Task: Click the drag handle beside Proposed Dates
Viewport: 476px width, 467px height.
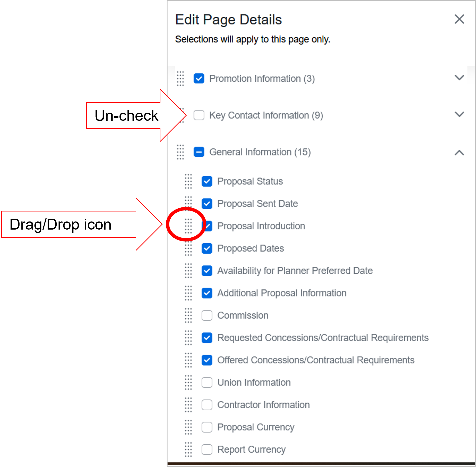Action: (188, 248)
